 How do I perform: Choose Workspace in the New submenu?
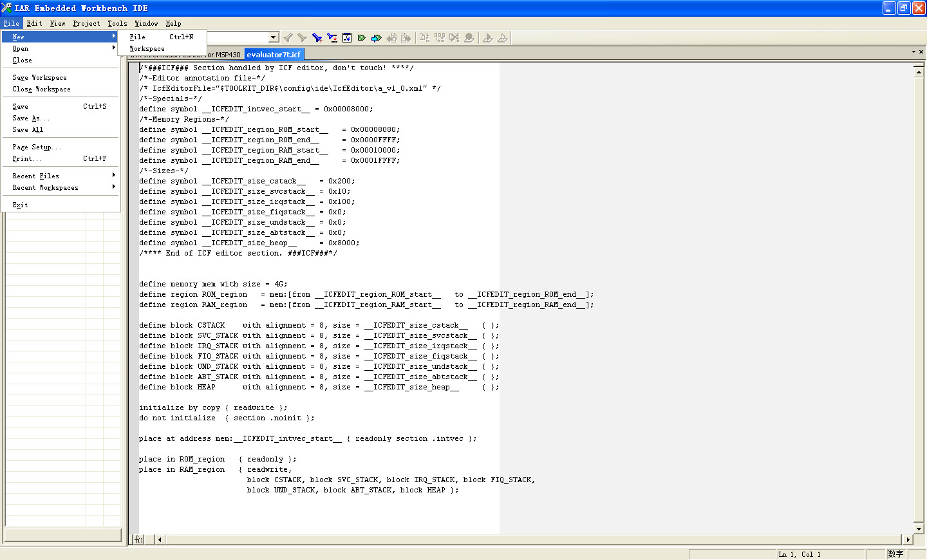[x=162, y=49]
